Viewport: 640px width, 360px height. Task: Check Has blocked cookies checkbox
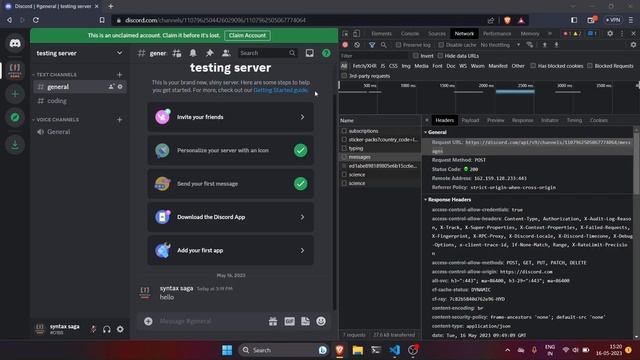coord(533,66)
